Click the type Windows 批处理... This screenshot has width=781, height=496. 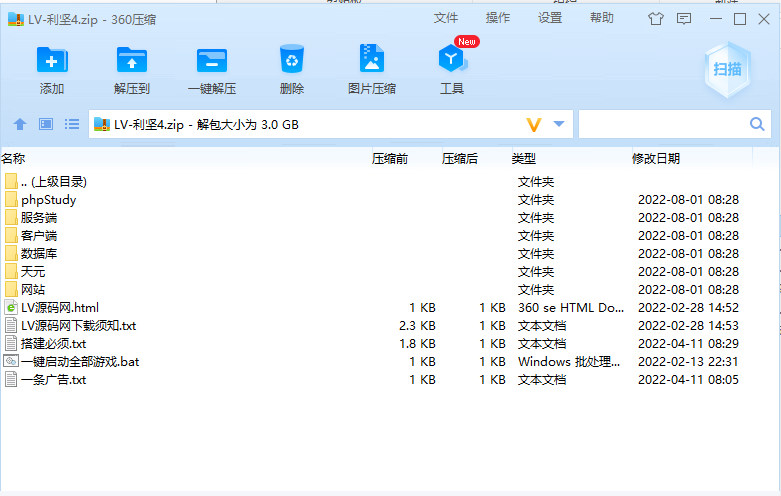click(569, 362)
